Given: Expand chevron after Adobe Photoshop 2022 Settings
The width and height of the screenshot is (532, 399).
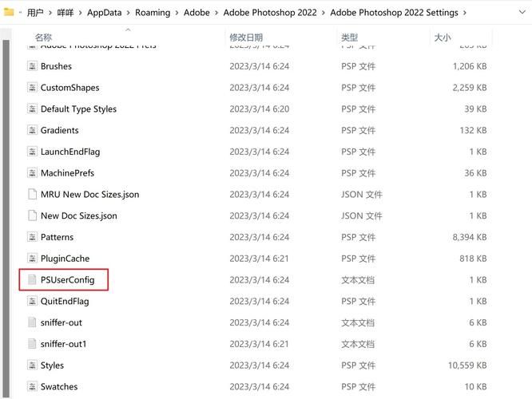Looking at the screenshot, I should [464, 13].
